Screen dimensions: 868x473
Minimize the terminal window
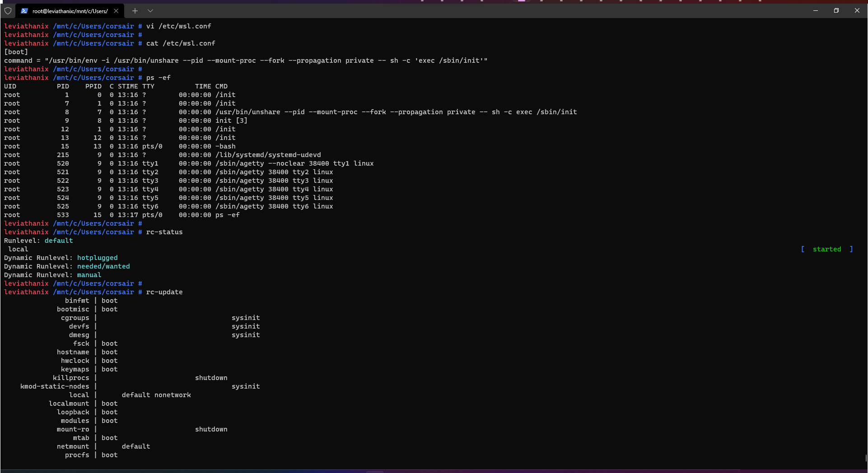[815, 10]
